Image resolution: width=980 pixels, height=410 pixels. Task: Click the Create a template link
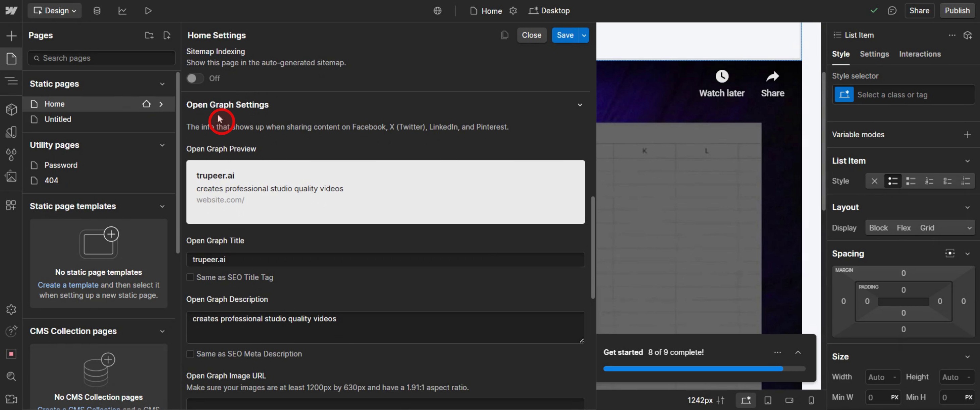[68, 285]
